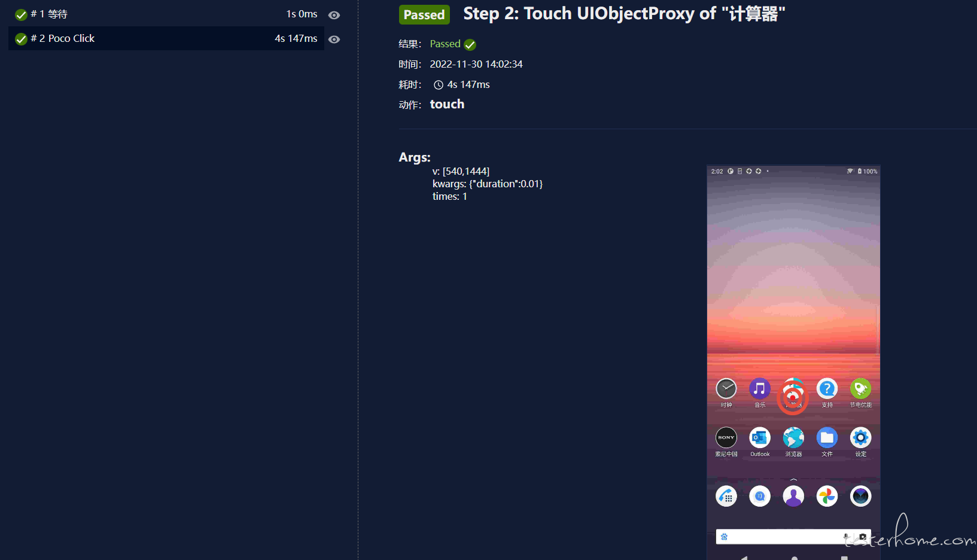Open the purple Music app icon

760,389
